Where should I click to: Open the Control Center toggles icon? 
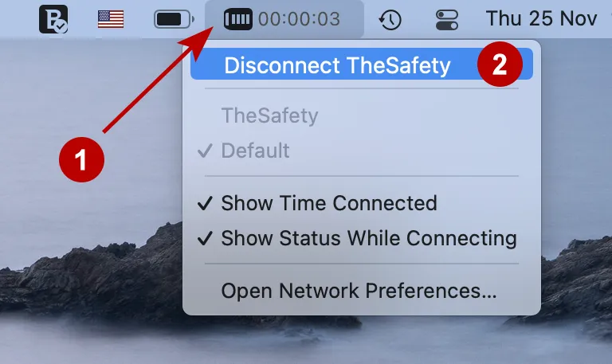click(x=447, y=19)
